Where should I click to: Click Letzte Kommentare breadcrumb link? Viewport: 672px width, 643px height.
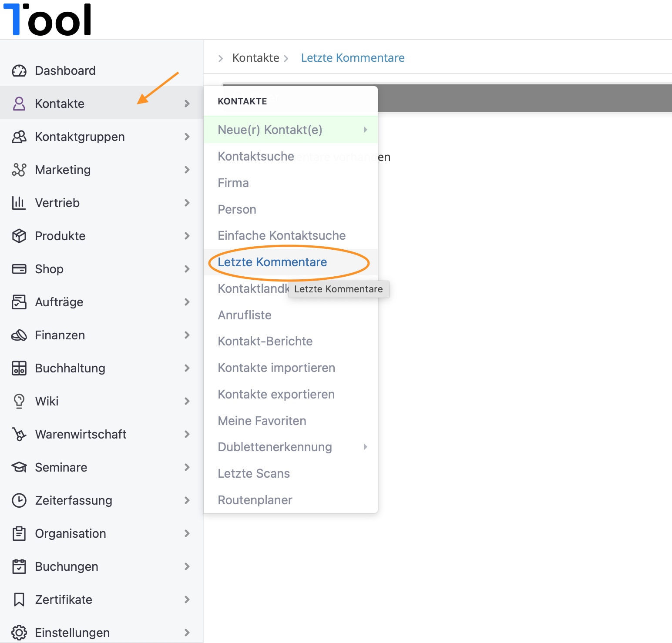(353, 58)
